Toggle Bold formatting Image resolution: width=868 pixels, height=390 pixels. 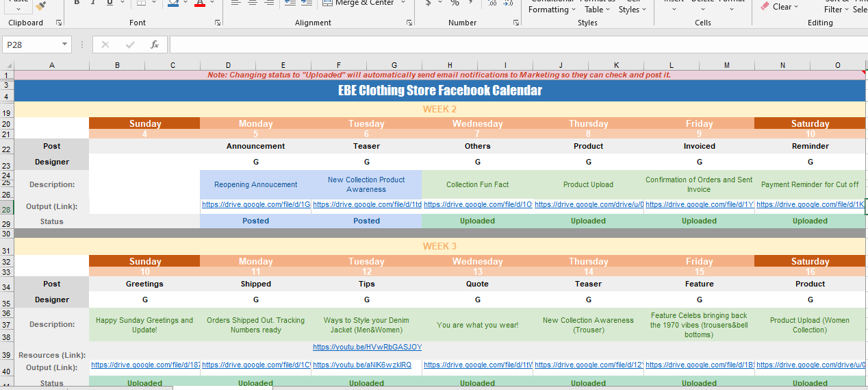click(76, 3)
